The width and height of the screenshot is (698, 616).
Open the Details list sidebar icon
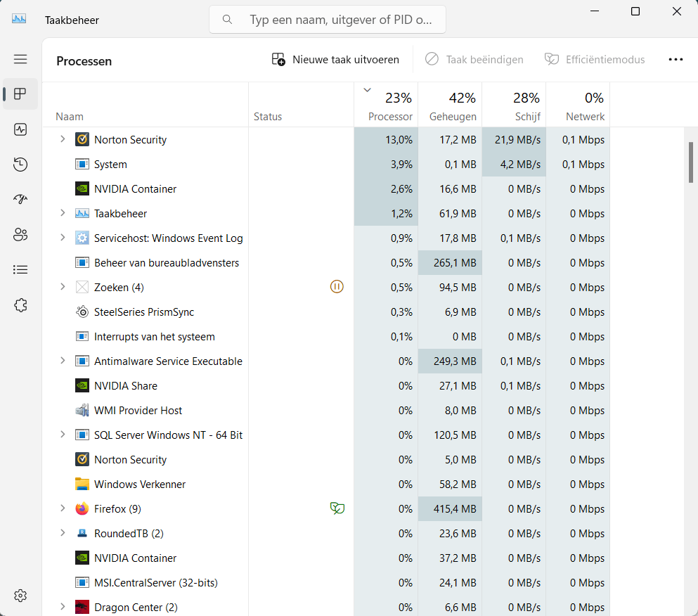pos(20,269)
